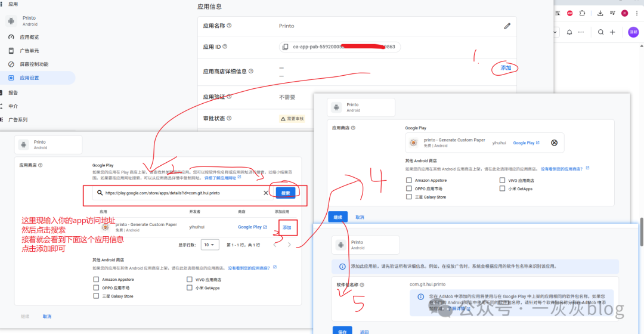Screen dimensions: 644x334
Task: Click the notification bell icon
Action: point(569,32)
